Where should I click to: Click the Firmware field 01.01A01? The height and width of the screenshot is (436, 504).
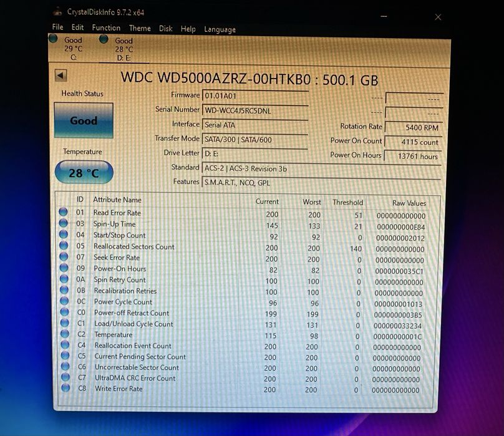click(255, 96)
